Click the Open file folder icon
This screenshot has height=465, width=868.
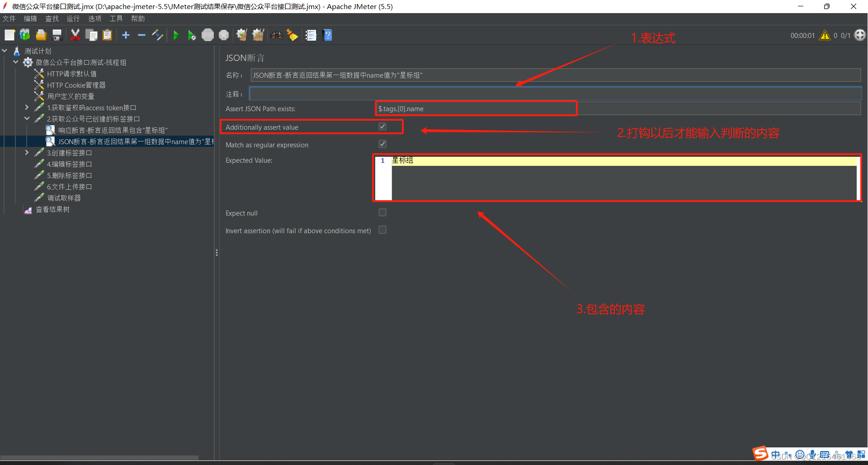click(x=41, y=35)
